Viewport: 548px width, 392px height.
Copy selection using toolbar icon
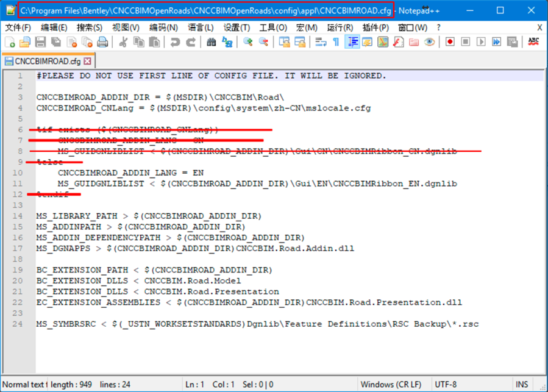click(139, 42)
